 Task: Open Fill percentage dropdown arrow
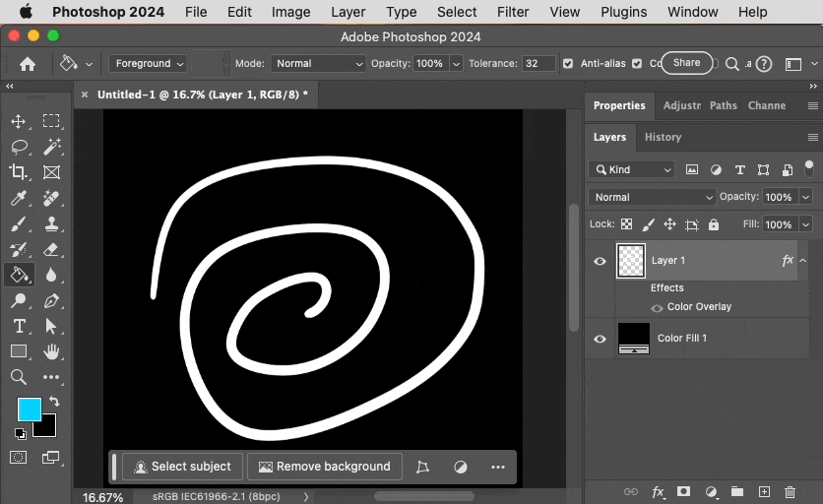(x=805, y=224)
